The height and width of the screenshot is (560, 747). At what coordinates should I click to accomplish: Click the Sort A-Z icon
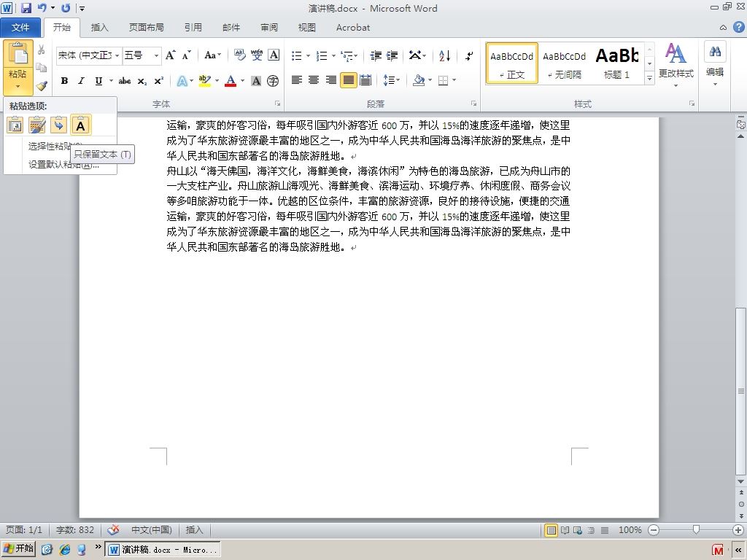tap(444, 55)
